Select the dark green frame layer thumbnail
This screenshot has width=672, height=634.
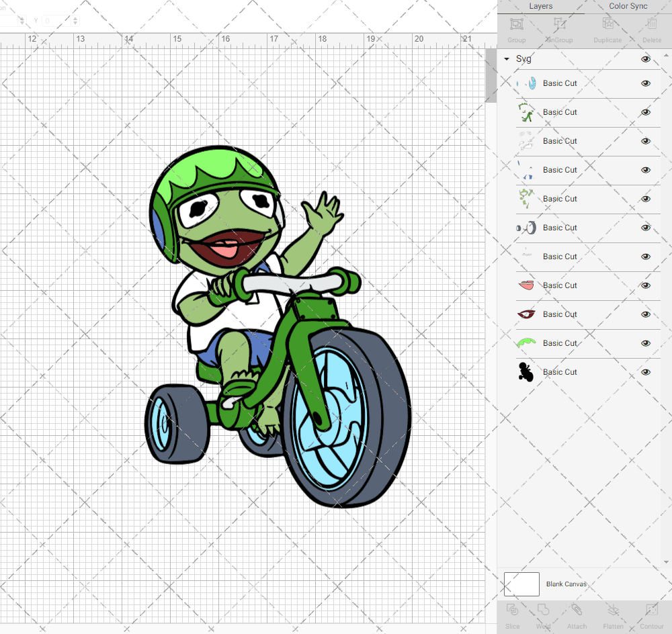point(526,112)
